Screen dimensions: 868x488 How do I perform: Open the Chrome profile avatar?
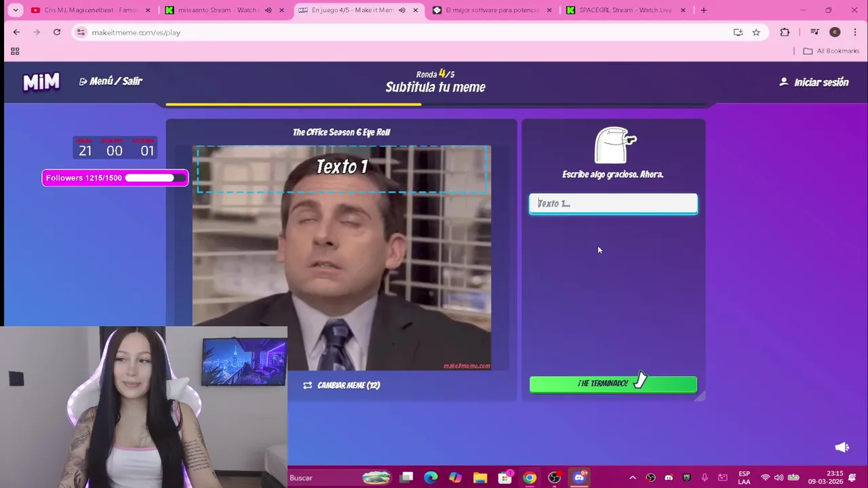pos(835,32)
